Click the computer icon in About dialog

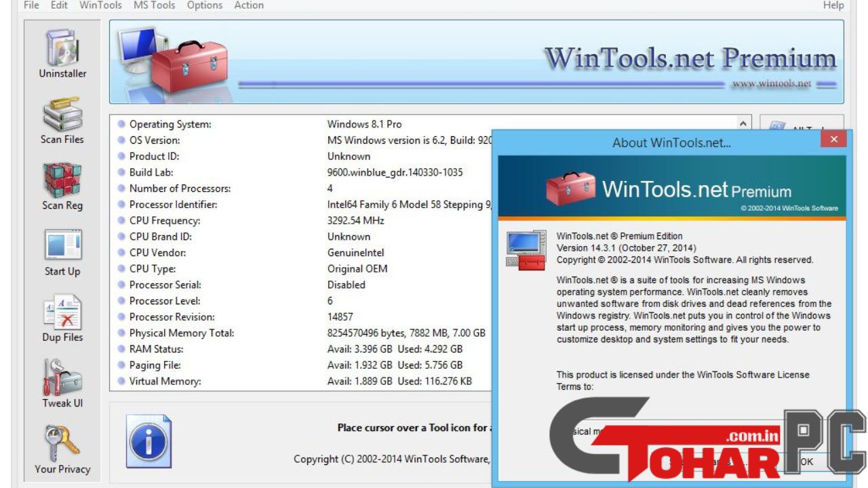(526, 249)
